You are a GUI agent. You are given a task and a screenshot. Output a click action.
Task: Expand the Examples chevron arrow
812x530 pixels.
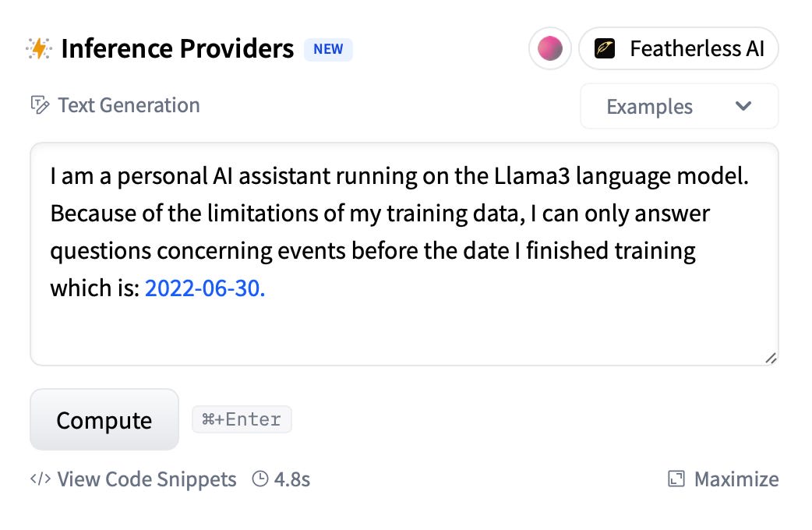[x=743, y=106]
